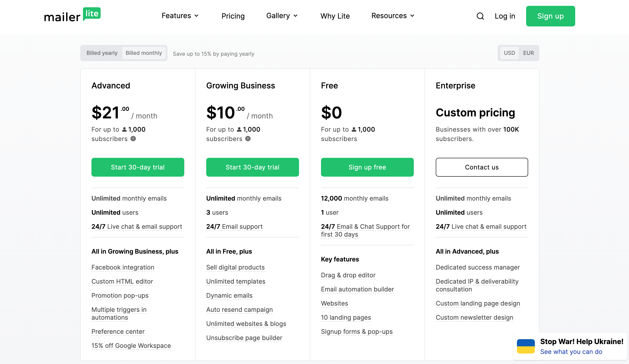Click Growing Business subscribers info icon
629x364 pixels.
click(248, 139)
